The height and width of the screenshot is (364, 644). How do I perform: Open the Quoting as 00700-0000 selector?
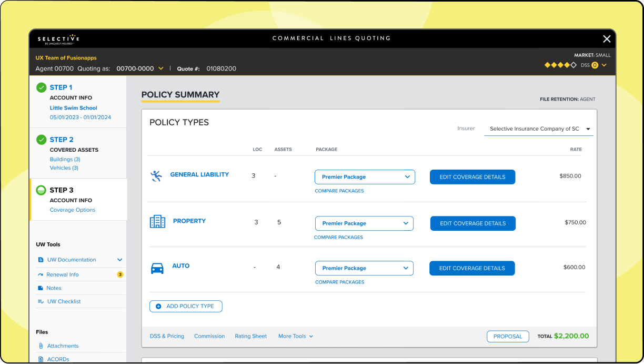pyautogui.click(x=139, y=68)
